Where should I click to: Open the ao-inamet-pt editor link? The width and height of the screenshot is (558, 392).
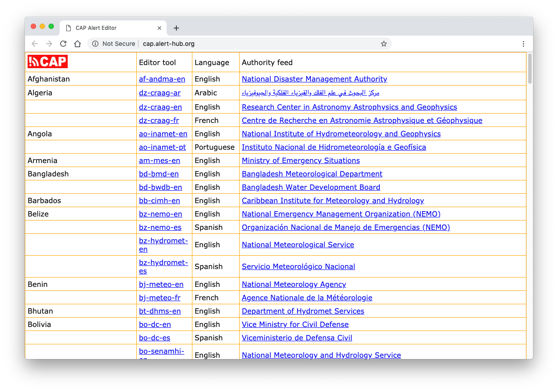pos(163,147)
